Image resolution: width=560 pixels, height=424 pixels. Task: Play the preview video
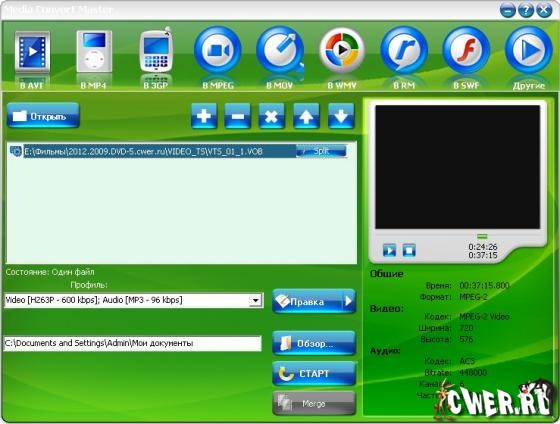point(389,250)
